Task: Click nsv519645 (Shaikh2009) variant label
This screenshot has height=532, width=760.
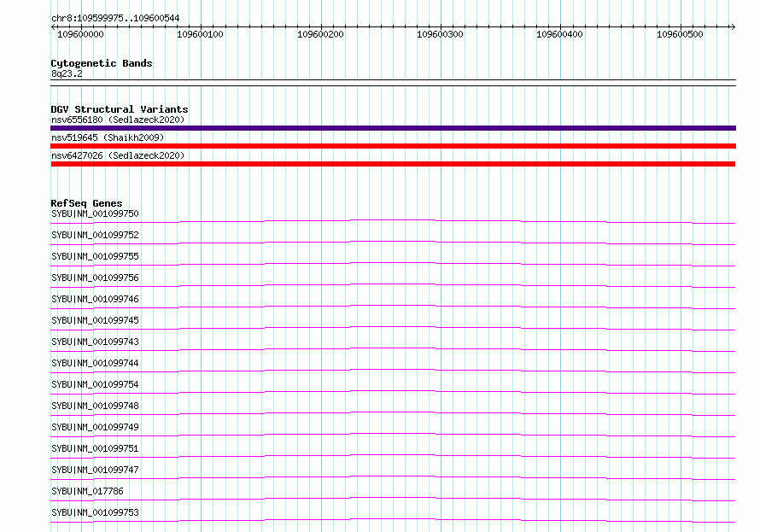Action: pyautogui.click(x=108, y=137)
